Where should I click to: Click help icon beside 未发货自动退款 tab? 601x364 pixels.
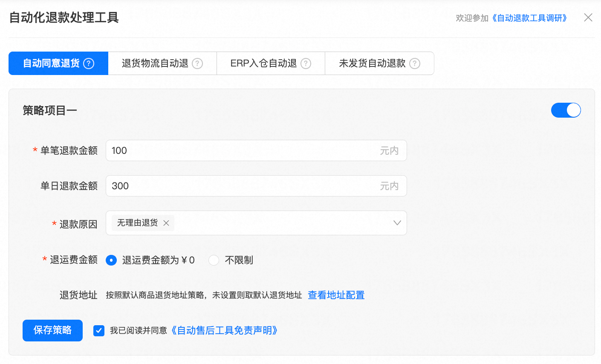tap(414, 64)
